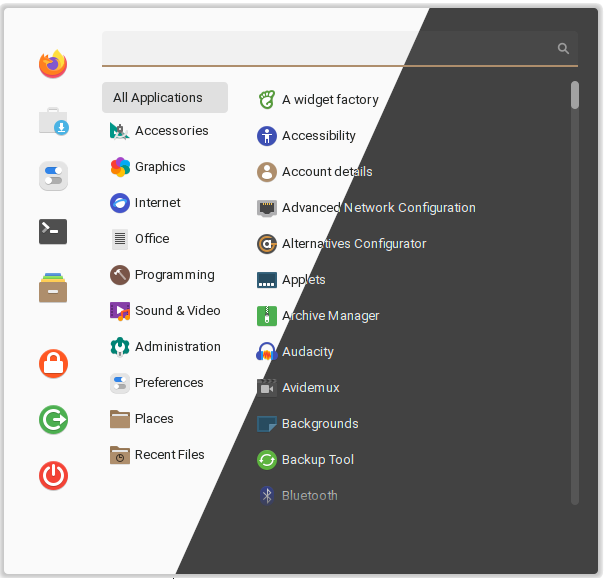Click the Accessories category icon
Viewport: 606px width, 581px height.
point(120,131)
